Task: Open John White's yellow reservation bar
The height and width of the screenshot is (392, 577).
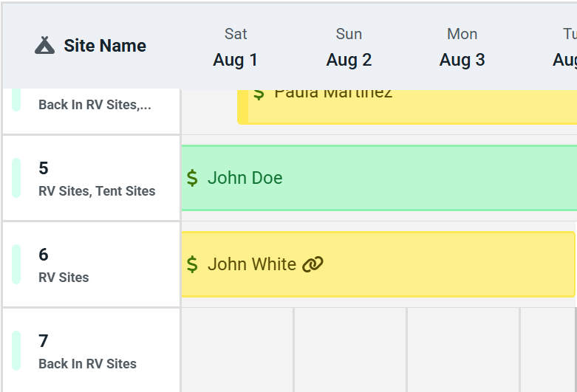Action: [378, 264]
